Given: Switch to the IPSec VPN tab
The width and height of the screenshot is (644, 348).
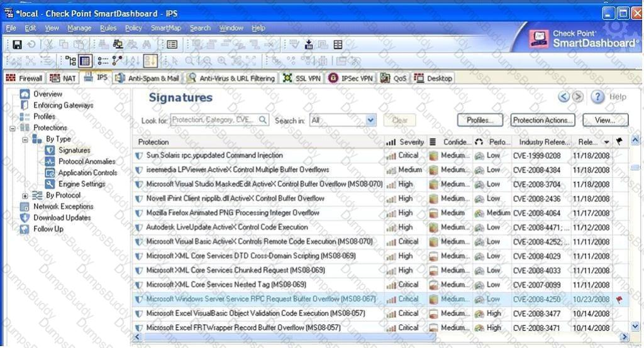Looking at the screenshot, I should [351, 78].
